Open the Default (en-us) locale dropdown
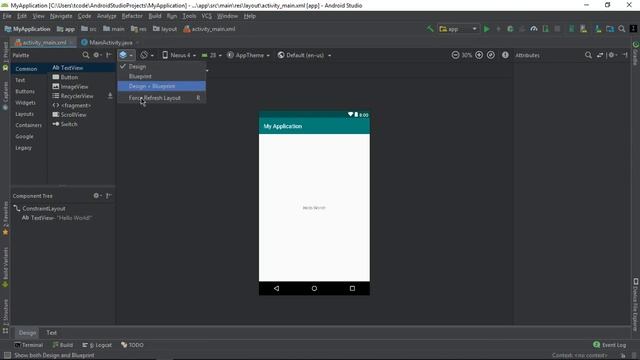Screen dimensions: 640x360 pos(304,55)
